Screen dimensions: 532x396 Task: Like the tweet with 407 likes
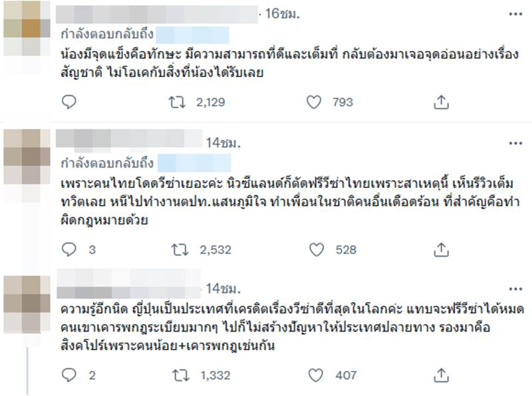[x=317, y=375]
